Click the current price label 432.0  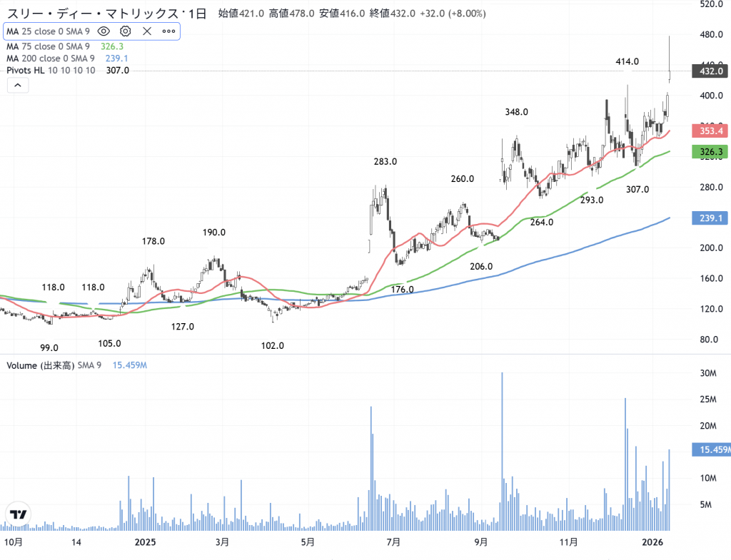[710, 71]
